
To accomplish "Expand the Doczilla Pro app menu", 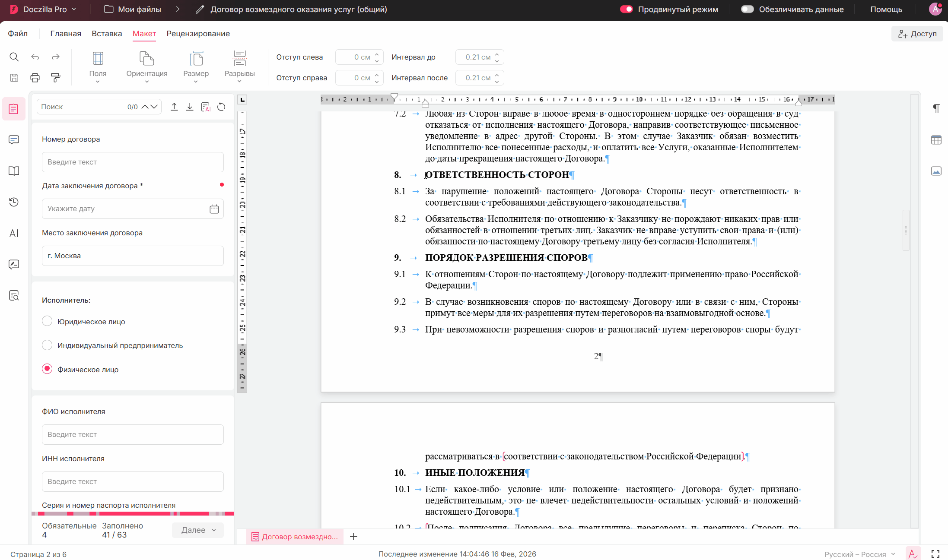I will click(44, 9).
